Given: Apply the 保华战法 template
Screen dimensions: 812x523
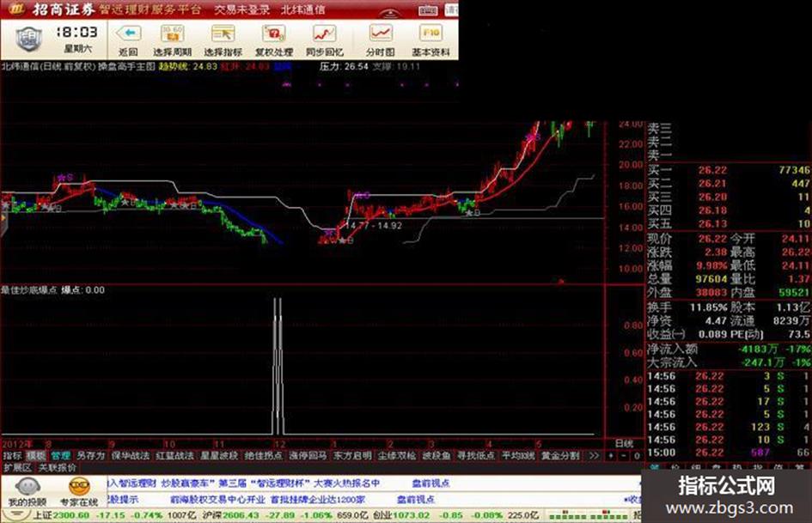Looking at the screenshot, I should tap(131, 456).
